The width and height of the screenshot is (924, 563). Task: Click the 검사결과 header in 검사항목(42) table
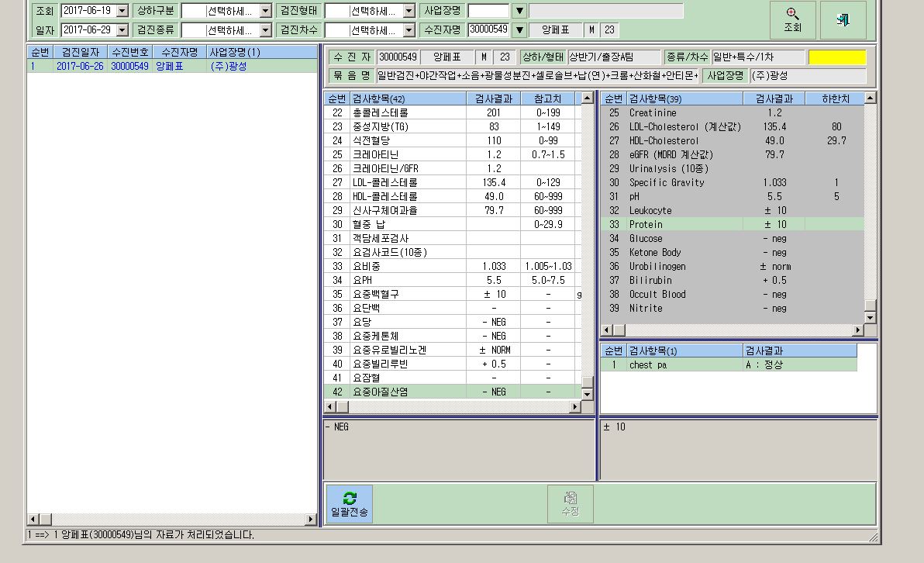(x=493, y=98)
